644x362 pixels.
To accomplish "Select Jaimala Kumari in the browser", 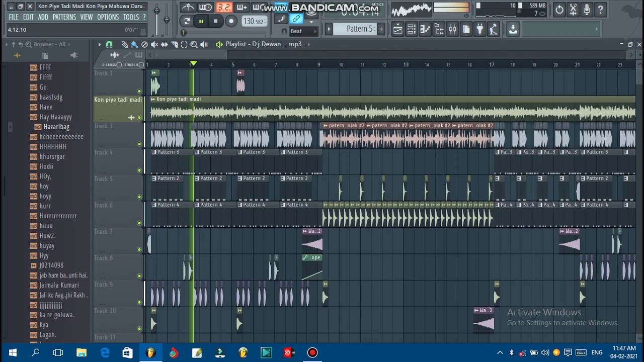I will [x=59, y=285].
